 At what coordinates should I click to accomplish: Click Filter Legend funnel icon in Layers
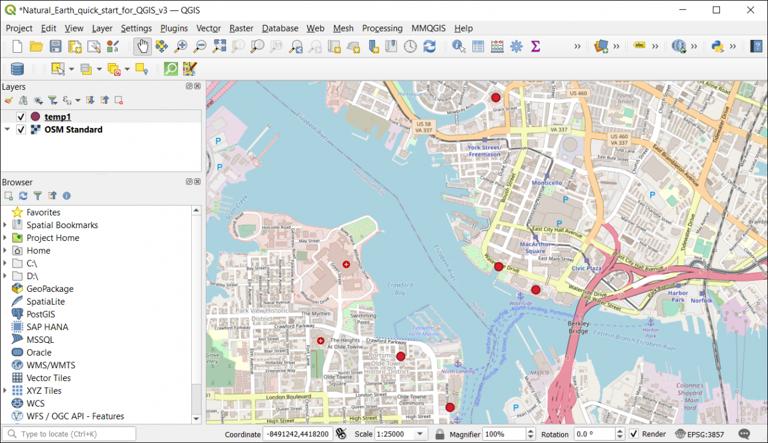click(x=52, y=100)
